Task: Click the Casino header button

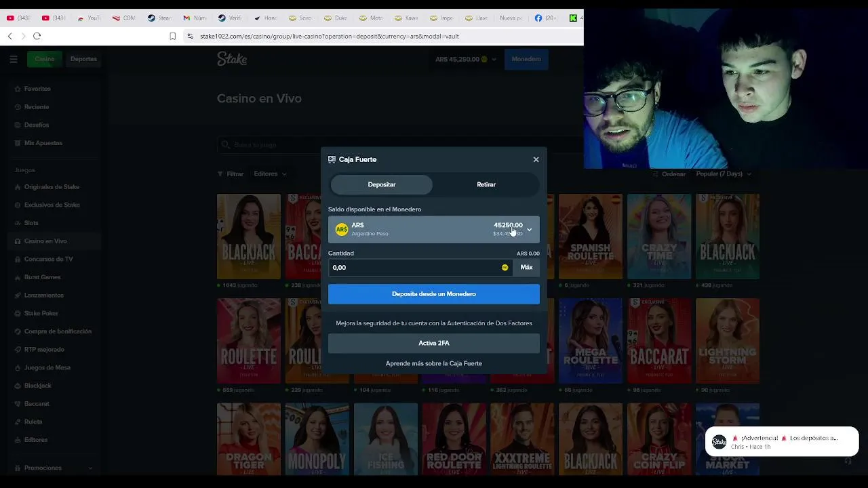Action: (x=45, y=59)
